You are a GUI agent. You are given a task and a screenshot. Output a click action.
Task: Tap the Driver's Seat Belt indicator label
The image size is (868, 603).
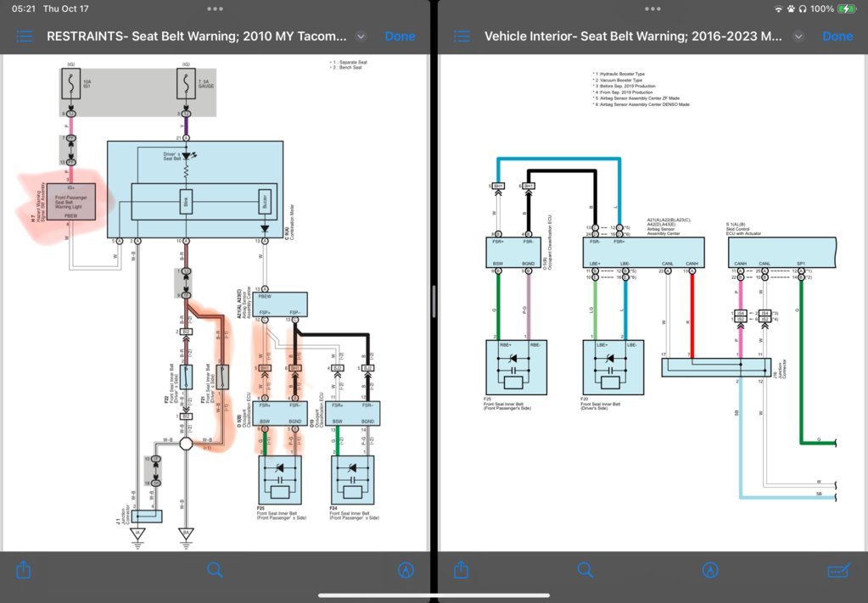tap(171, 157)
